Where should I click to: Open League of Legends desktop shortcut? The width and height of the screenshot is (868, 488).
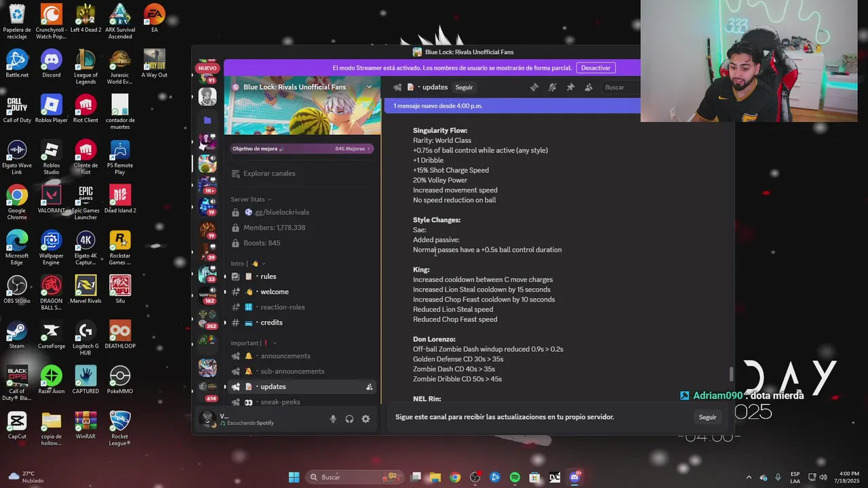pos(85,67)
